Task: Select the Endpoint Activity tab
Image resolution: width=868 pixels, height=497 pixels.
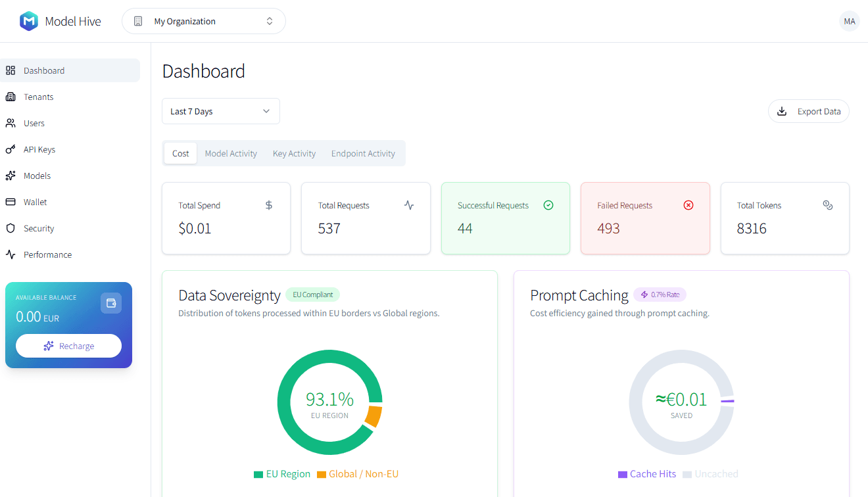Action: tap(363, 153)
